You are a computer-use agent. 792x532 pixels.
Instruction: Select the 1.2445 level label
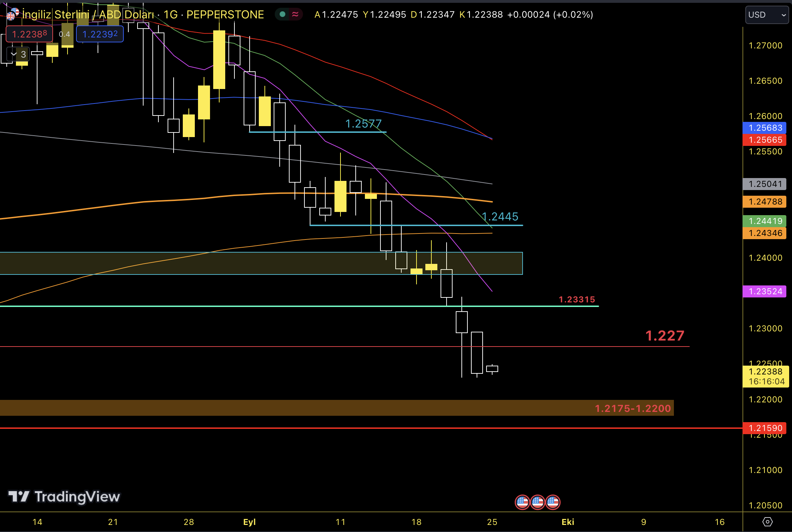coord(500,216)
